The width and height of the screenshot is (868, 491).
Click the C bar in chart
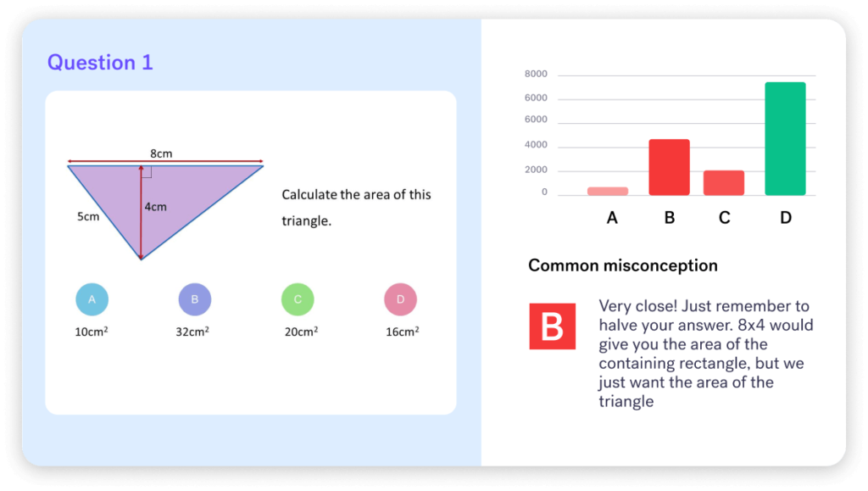pyautogui.click(x=724, y=182)
